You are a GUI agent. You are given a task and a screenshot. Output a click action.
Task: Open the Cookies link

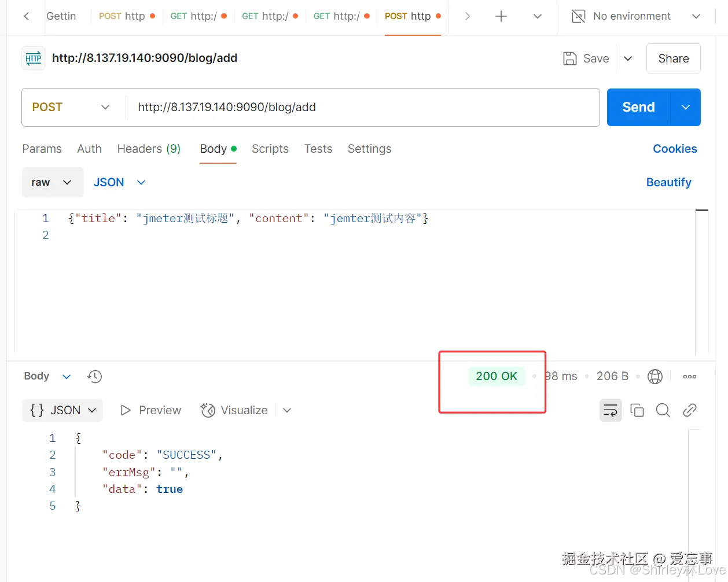click(675, 149)
